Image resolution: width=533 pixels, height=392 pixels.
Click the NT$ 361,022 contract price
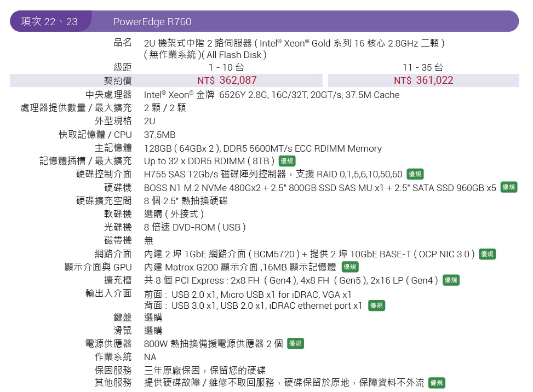pos(423,80)
